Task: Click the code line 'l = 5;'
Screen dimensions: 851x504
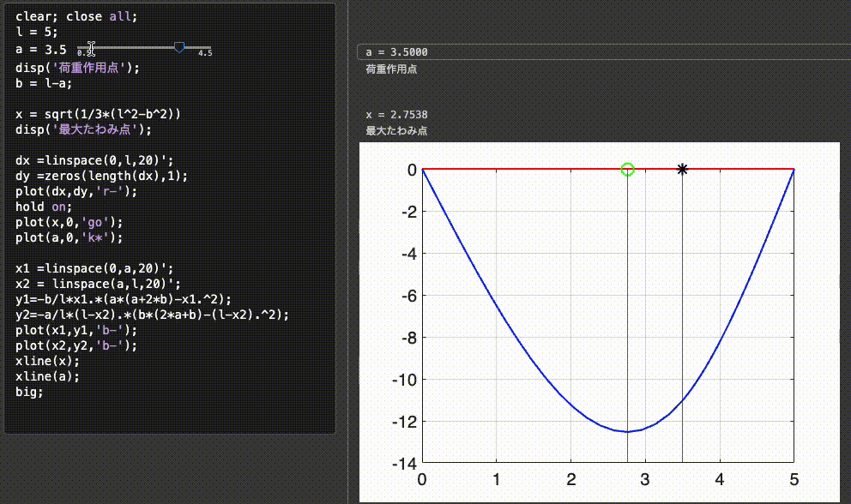Action: click(36, 32)
